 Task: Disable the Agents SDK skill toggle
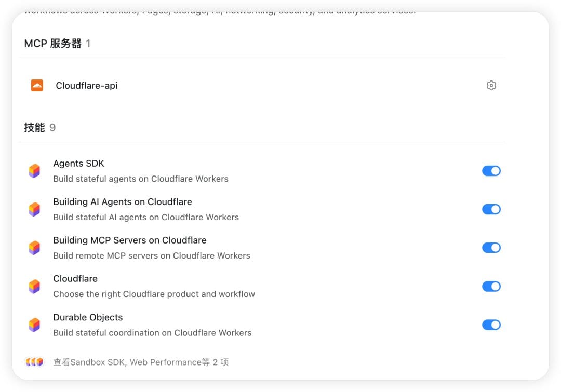491,171
